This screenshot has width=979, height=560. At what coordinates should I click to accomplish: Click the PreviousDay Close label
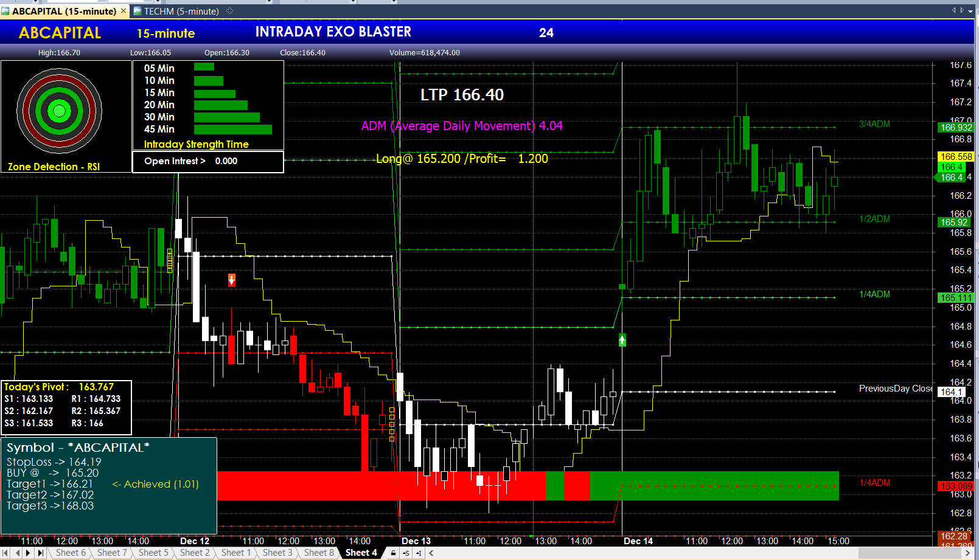[x=896, y=389]
